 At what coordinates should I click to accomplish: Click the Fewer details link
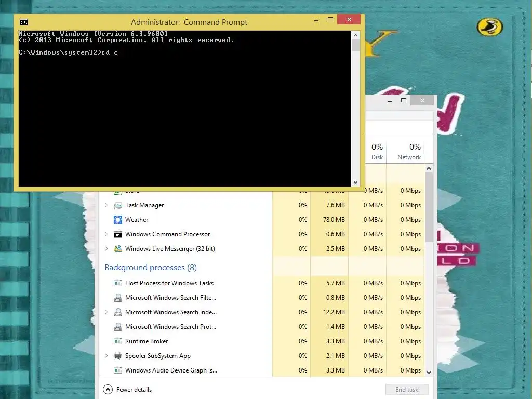[134, 390]
